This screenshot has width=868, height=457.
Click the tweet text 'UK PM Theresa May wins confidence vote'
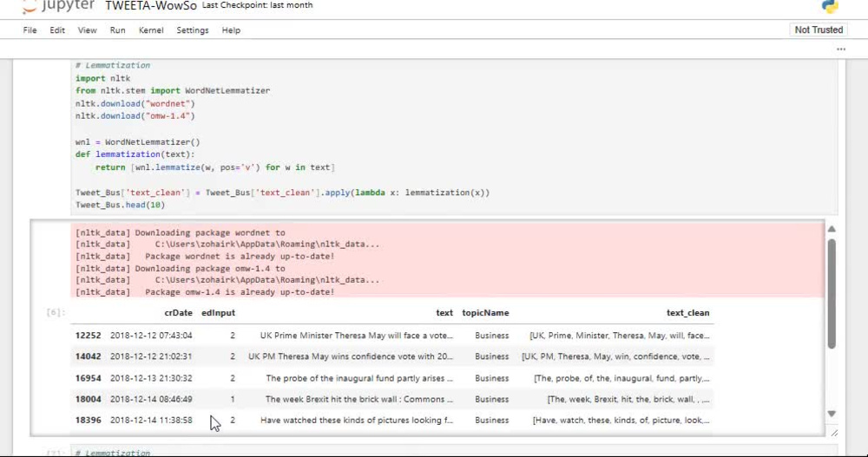pos(351,356)
